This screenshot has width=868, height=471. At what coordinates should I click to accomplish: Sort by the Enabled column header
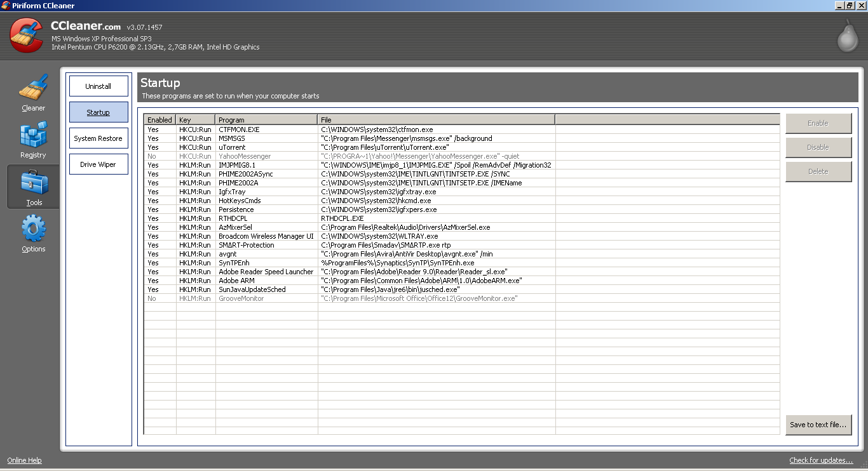coord(160,119)
